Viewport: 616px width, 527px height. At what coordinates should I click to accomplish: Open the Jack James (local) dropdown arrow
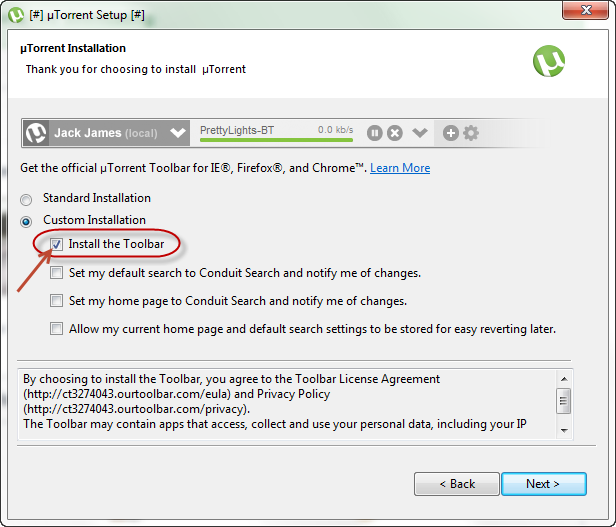click(178, 133)
